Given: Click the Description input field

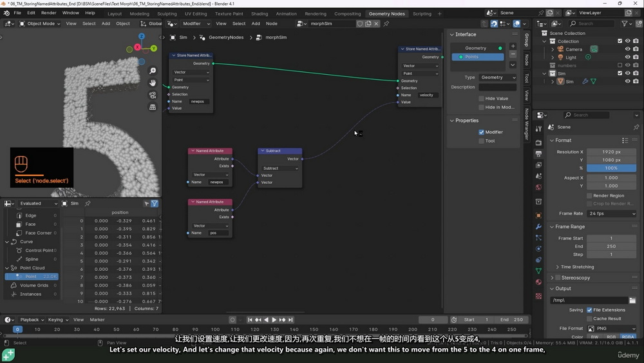Looking at the screenshot, I should (x=498, y=87).
